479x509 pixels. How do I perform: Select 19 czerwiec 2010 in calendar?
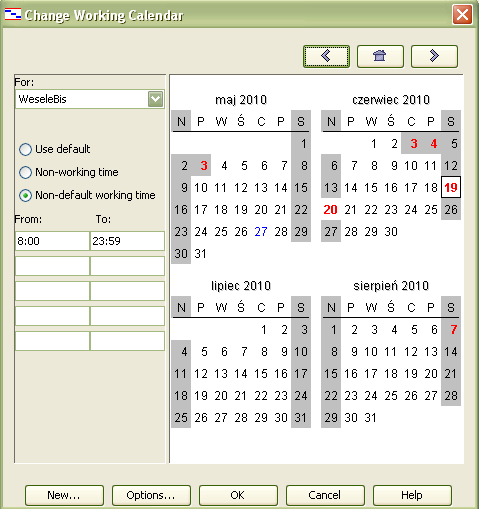point(451,187)
